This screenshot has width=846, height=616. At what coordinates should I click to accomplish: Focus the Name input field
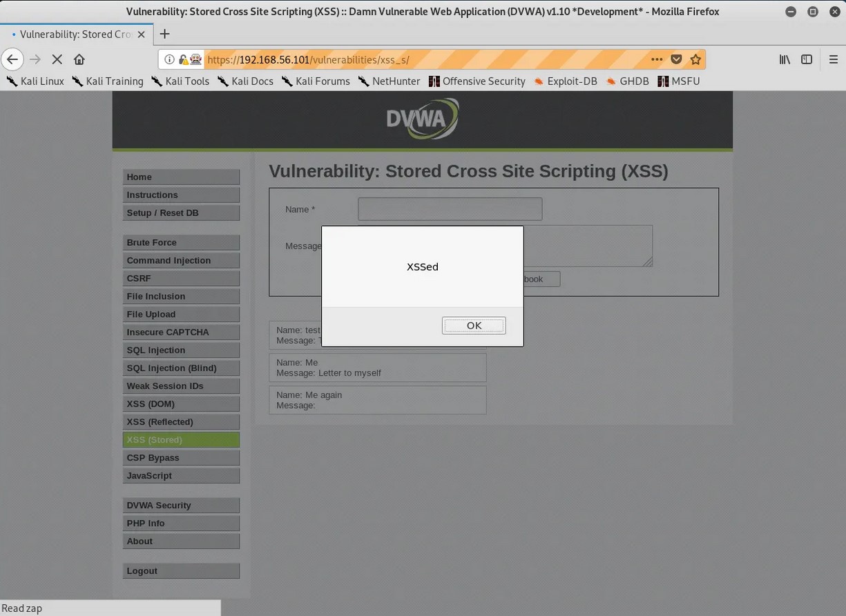pos(450,209)
